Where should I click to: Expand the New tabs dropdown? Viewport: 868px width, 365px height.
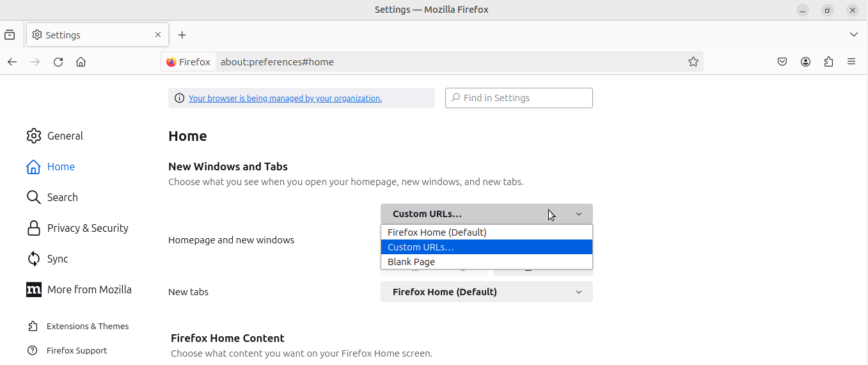(x=487, y=292)
